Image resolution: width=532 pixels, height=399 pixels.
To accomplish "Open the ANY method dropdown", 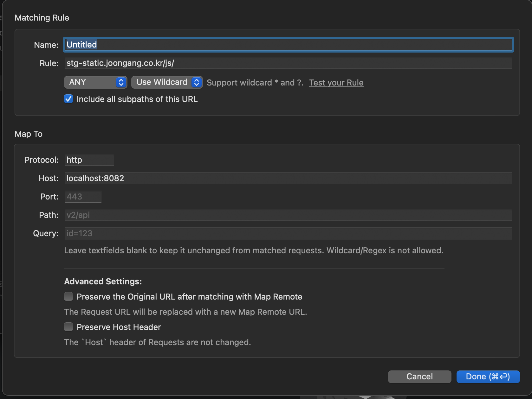I will pyautogui.click(x=95, y=82).
